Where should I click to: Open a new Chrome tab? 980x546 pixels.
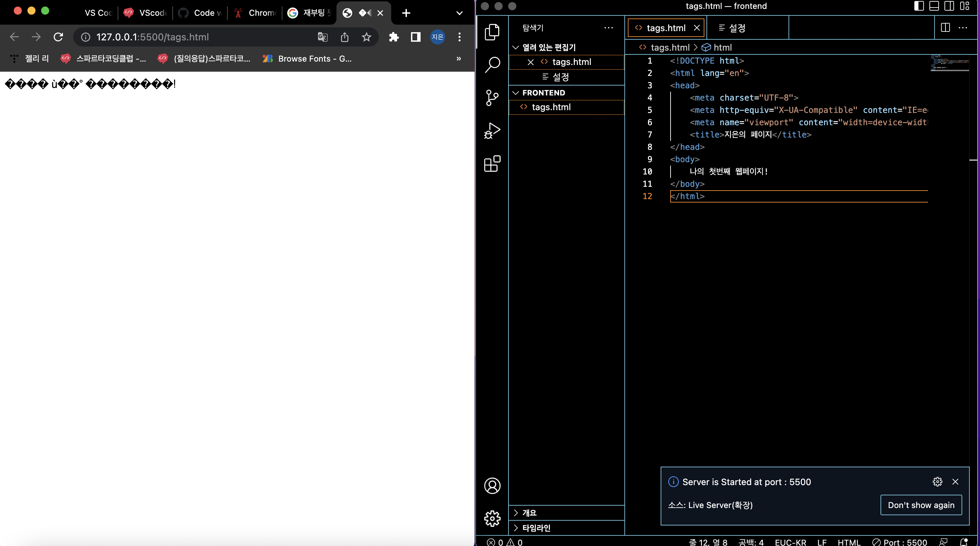(406, 13)
